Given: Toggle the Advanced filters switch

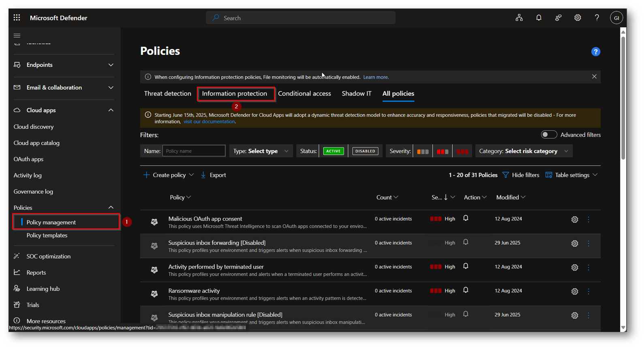Looking at the screenshot, I should click(549, 135).
